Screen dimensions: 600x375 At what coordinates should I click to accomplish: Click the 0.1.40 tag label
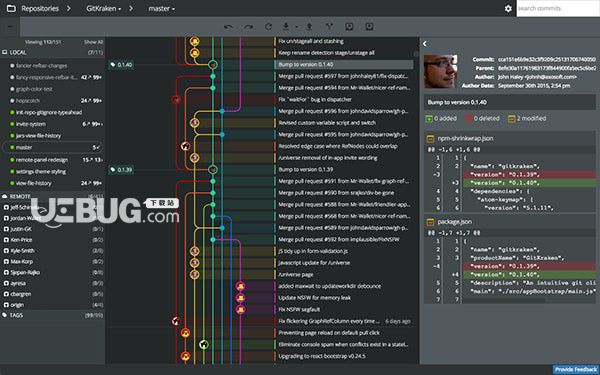click(121, 65)
